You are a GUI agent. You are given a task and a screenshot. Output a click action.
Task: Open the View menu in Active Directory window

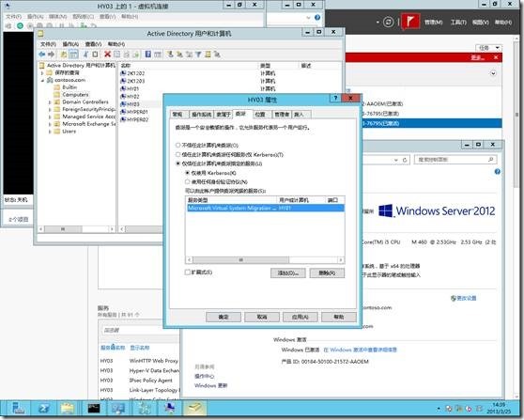point(93,44)
